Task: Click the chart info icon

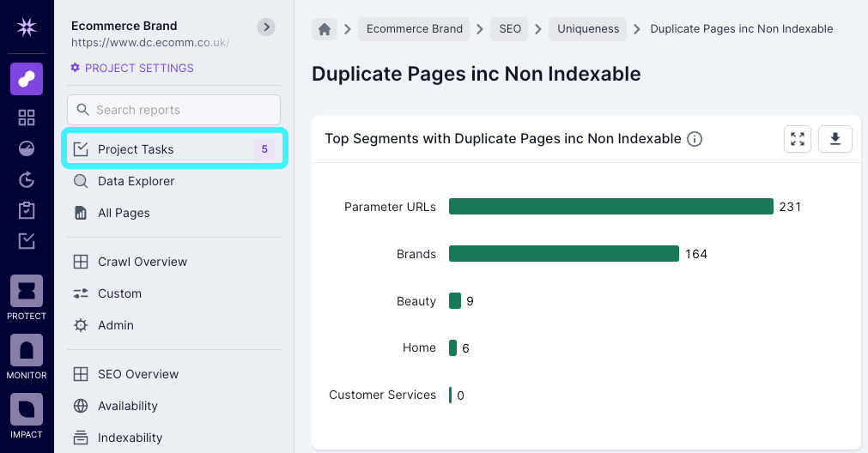Action: 695,139
